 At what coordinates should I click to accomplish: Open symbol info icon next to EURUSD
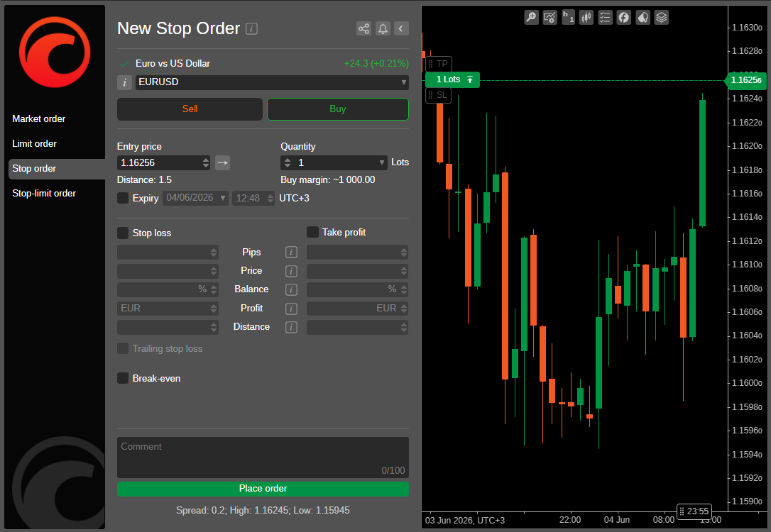point(124,82)
